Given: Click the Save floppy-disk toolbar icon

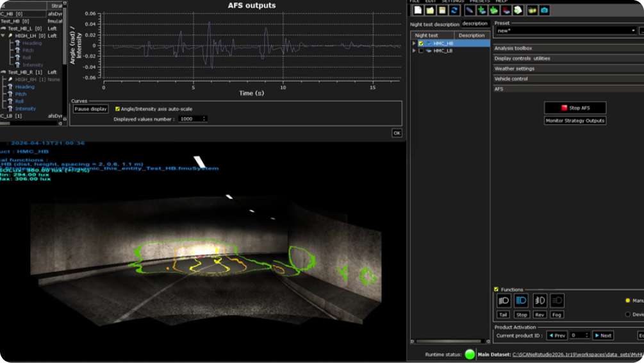Looking at the screenshot, I should point(442,11).
